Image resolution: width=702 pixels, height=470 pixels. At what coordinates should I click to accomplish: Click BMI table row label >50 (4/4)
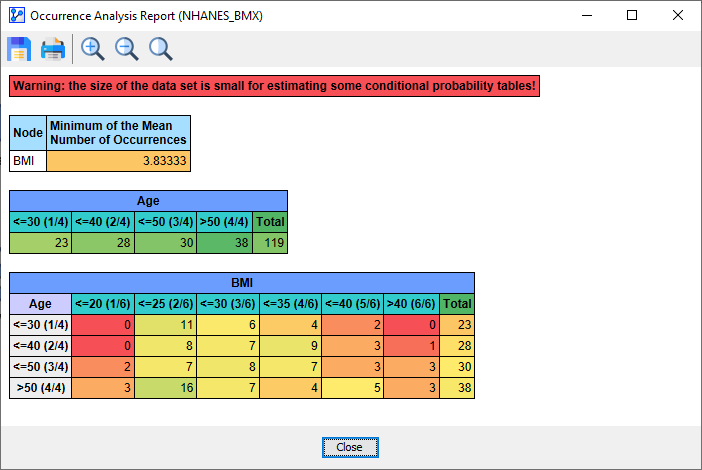pyautogui.click(x=40, y=388)
